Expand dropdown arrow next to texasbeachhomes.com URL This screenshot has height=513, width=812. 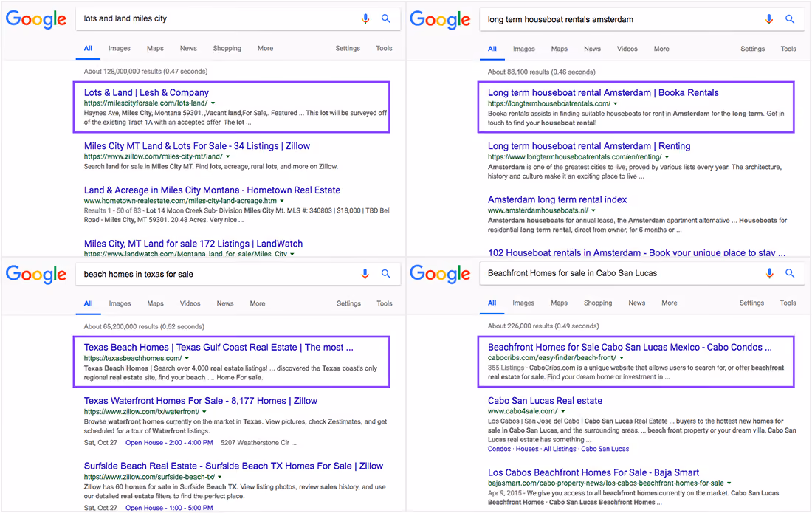point(187,358)
